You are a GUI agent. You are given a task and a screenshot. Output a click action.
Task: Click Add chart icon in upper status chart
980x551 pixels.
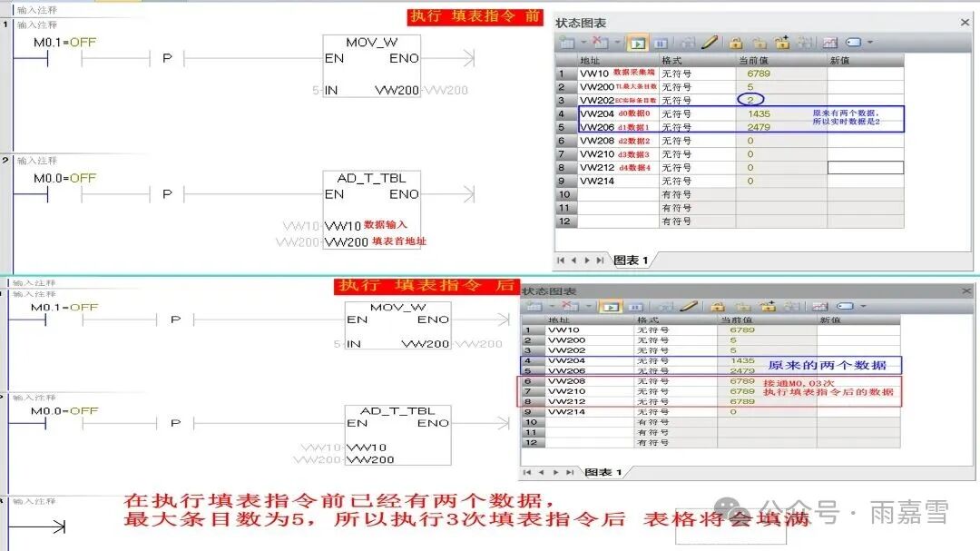point(567,43)
